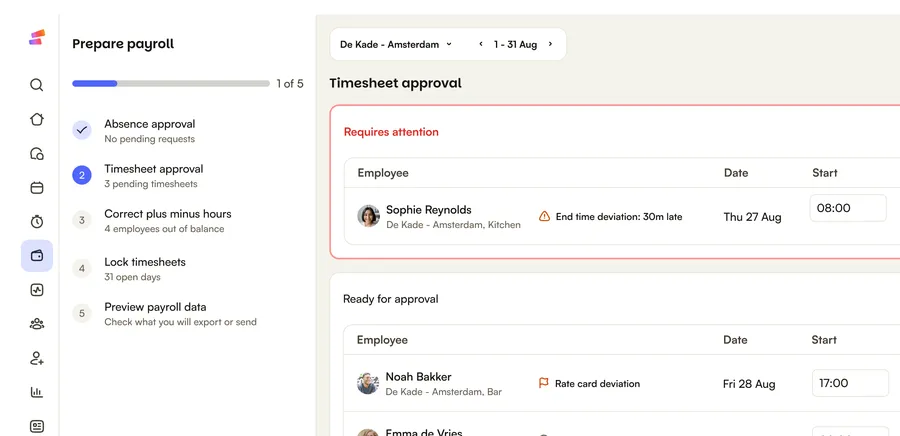Click the 'Fri 28 Aug' date cell
Viewport: 900px width, 436px height.
point(749,384)
